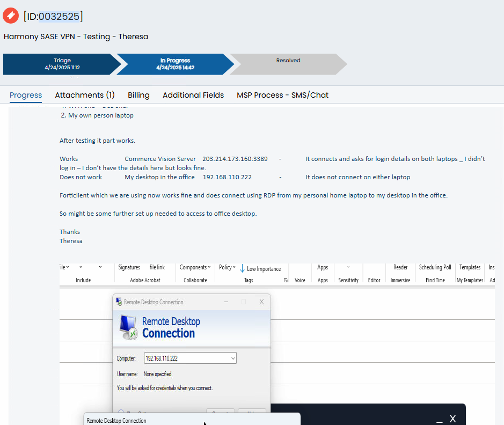The height and width of the screenshot is (425, 504).
Task: Open the Additional Fields tab
Action: pyautogui.click(x=193, y=95)
